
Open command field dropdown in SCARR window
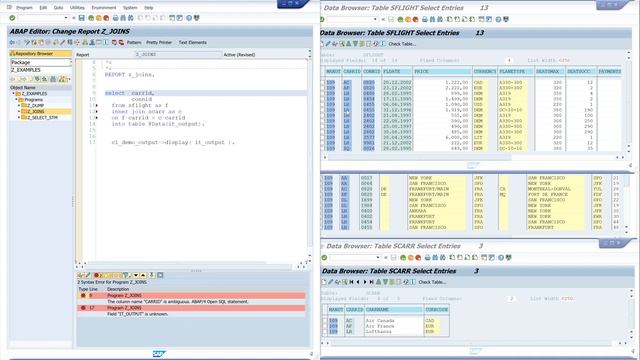click(378, 258)
